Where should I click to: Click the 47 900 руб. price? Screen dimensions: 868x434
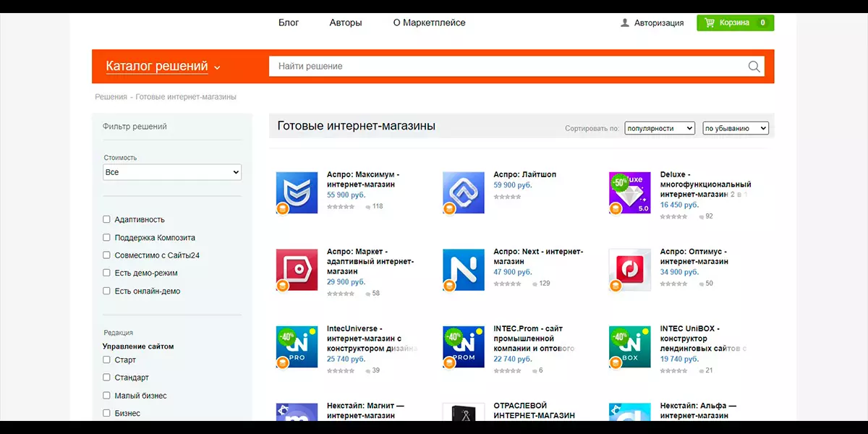(513, 272)
